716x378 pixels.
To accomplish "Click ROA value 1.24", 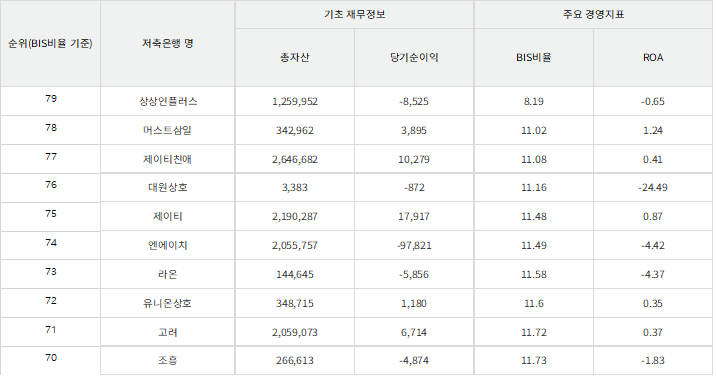I will pyautogui.click(x=653, y=131).
